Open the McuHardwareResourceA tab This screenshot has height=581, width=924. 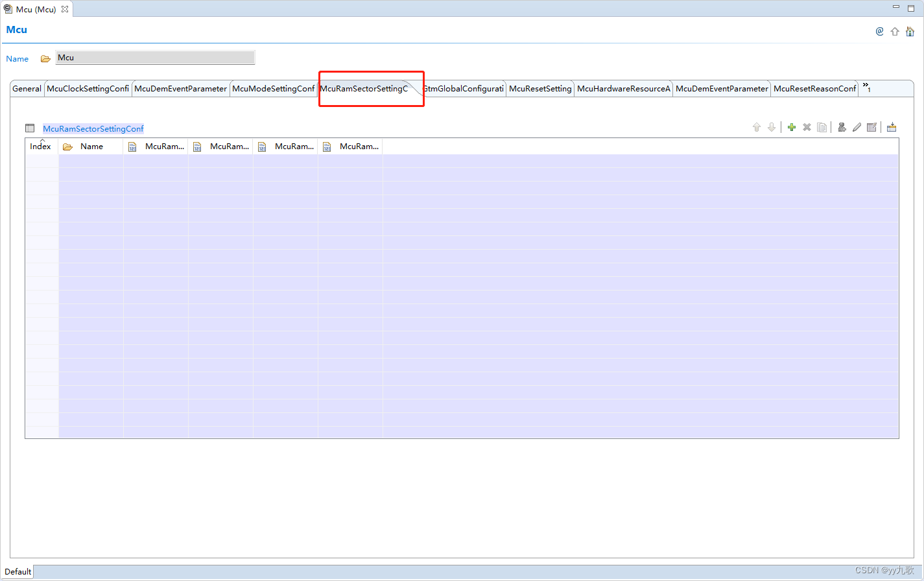[624, 89]
